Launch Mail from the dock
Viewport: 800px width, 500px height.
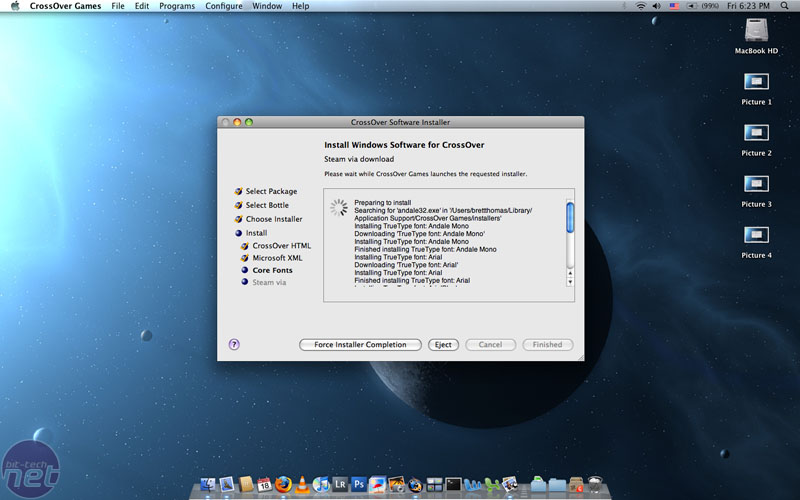[x=227, y=484]
